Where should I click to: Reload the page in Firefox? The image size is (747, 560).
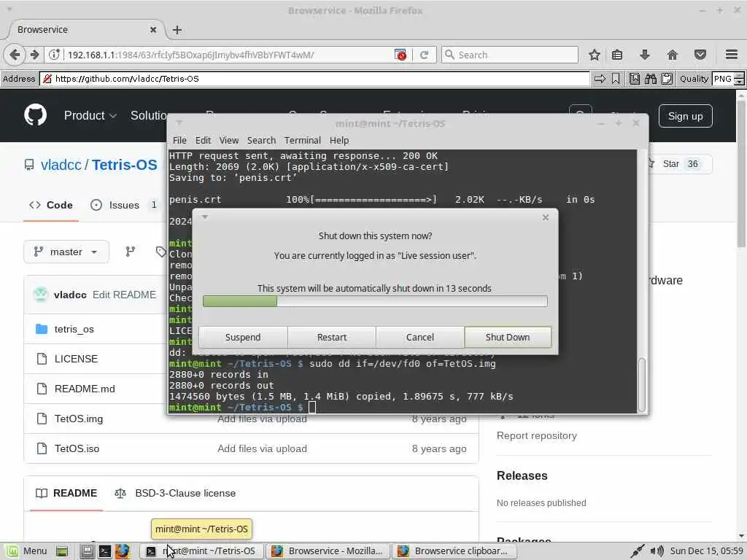424,55
